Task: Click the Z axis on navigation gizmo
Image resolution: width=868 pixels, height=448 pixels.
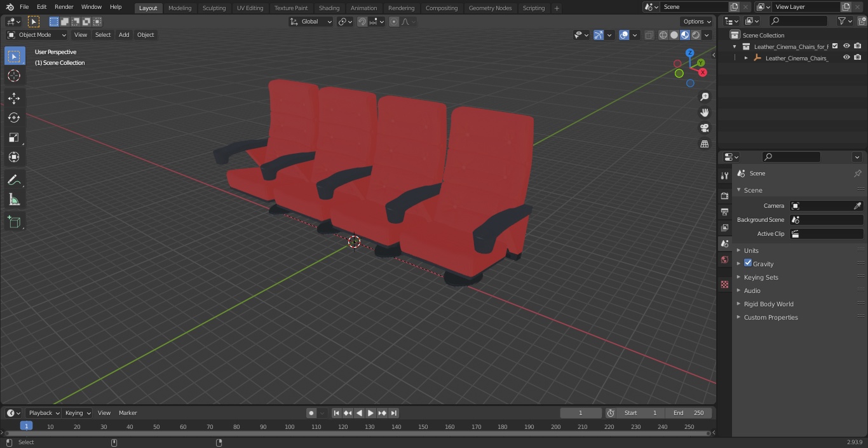Action: coord(689,53)
